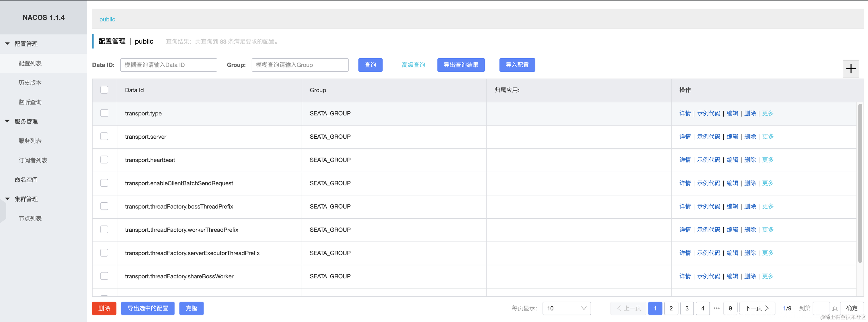Open 更多 for transport.type row

[x=768, y=113]
